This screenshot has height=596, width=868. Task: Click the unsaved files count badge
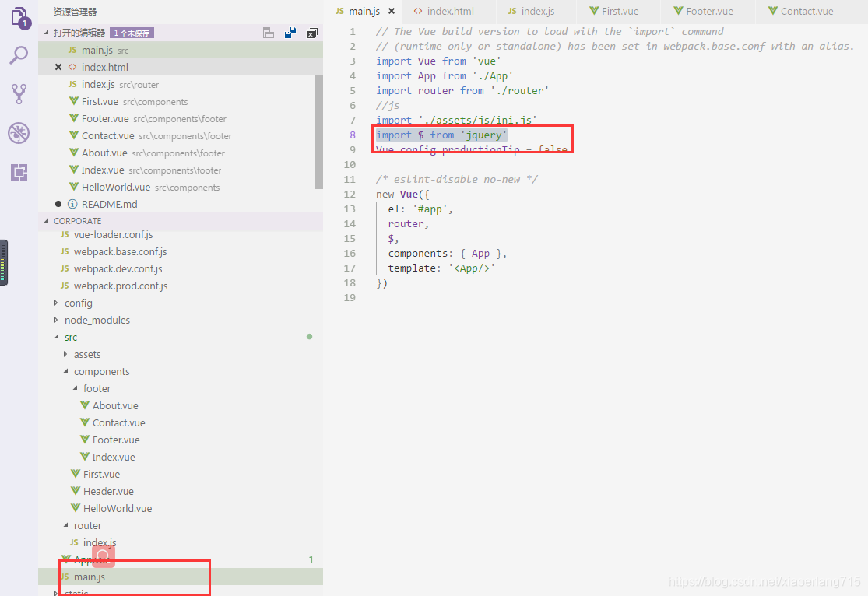click(x=132, y=33)
